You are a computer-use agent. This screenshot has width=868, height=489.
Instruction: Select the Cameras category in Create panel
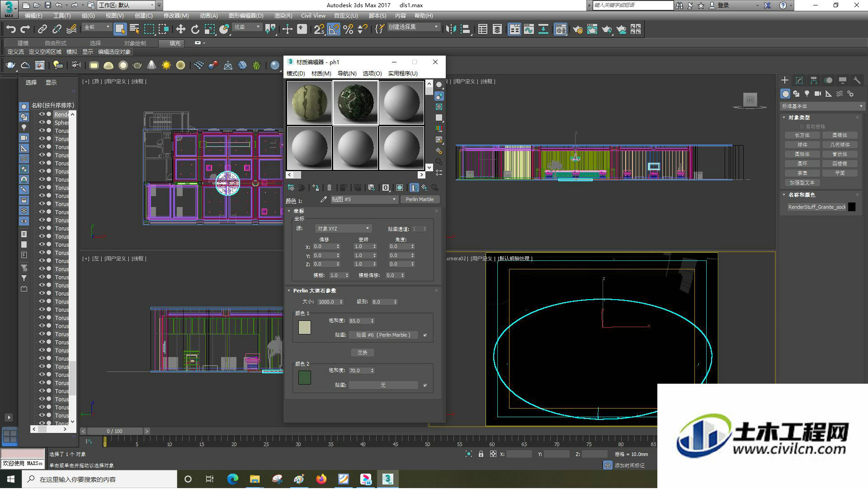818,94
